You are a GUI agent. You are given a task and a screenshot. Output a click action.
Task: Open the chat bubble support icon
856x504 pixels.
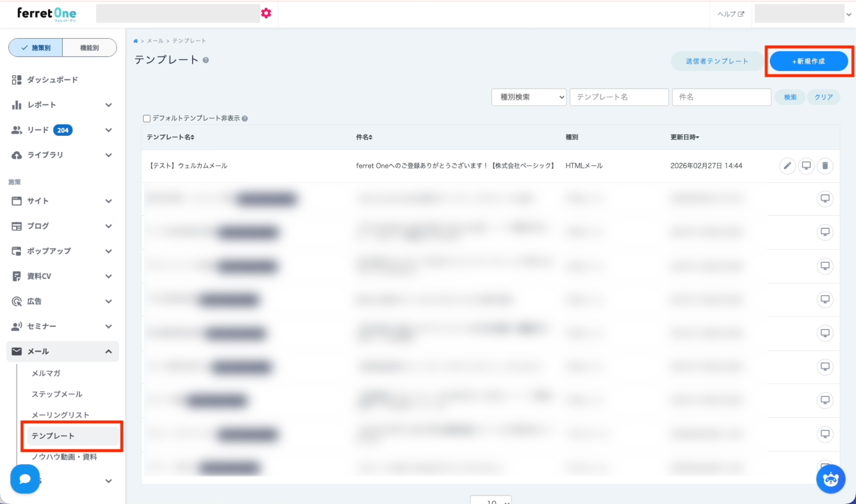(25, 479)
